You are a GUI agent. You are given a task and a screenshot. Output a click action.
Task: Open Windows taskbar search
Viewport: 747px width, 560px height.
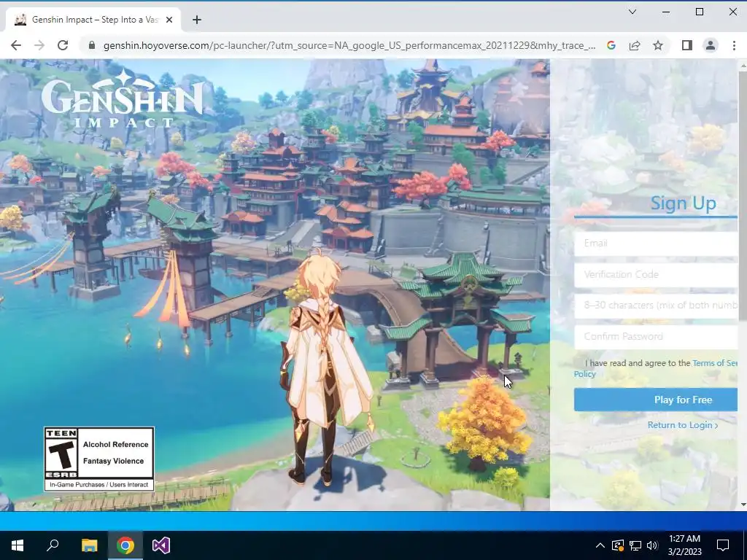pos(53,545)
